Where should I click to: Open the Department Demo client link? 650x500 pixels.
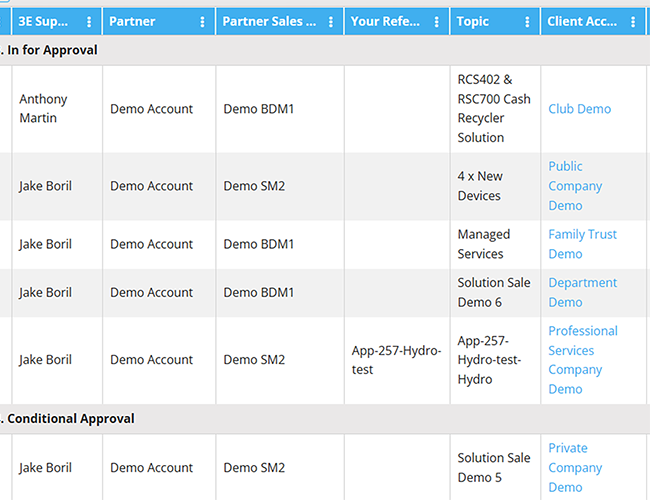[582, 293]
